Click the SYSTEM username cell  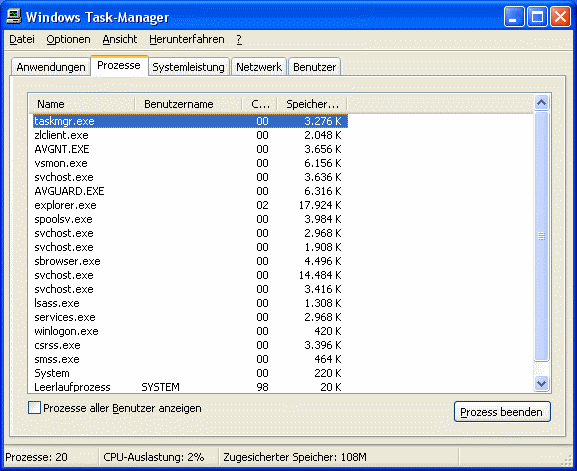(160, 387)
